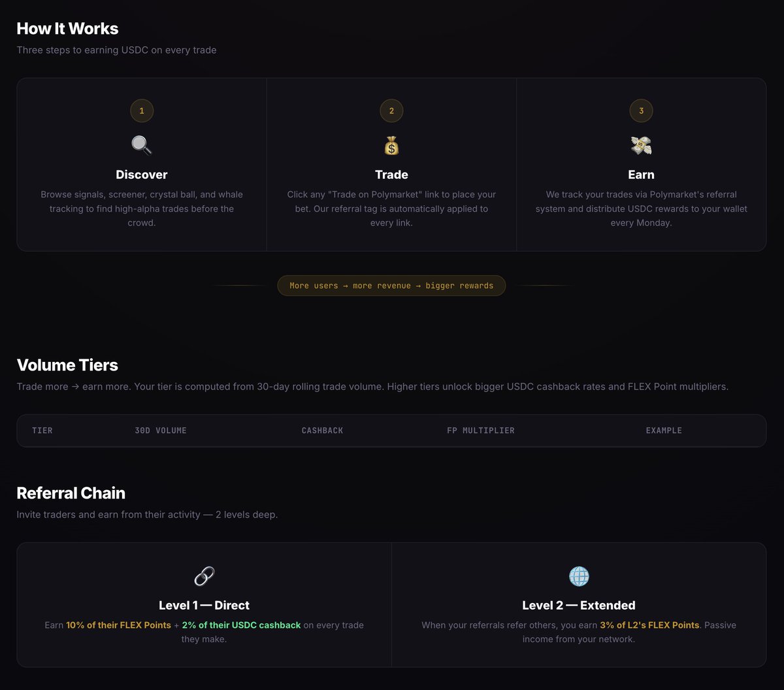Click the Trade card title
The width and height of the screenshot is (784, 690).
(391, 174)
